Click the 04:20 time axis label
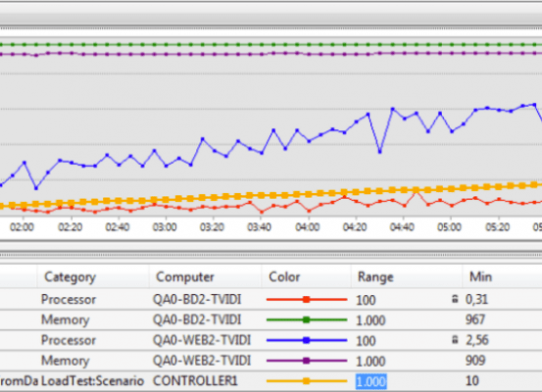The height and width of the screenshot is (392, 542). point(355,227)
